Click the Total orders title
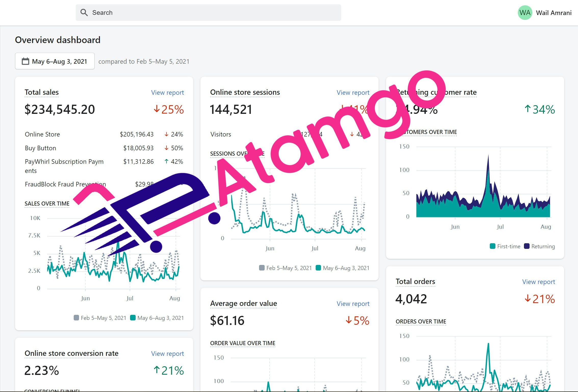 click(x=415, y=281)
